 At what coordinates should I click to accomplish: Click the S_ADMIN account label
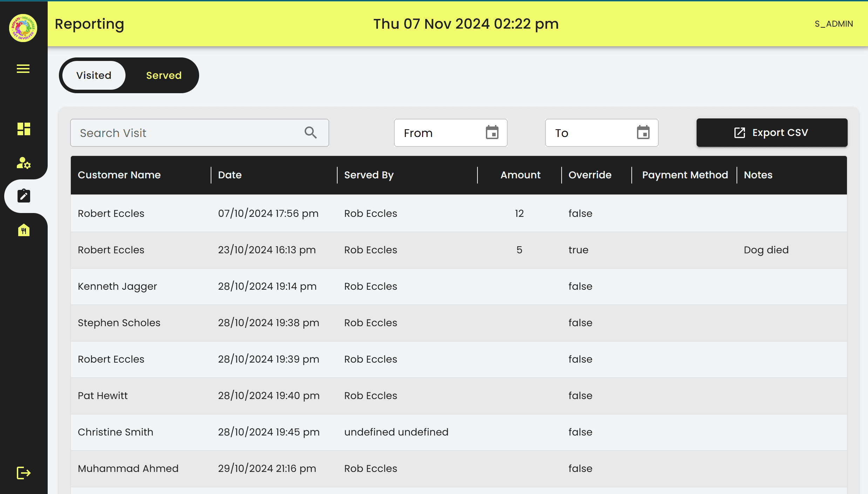[x=834, y=24]
